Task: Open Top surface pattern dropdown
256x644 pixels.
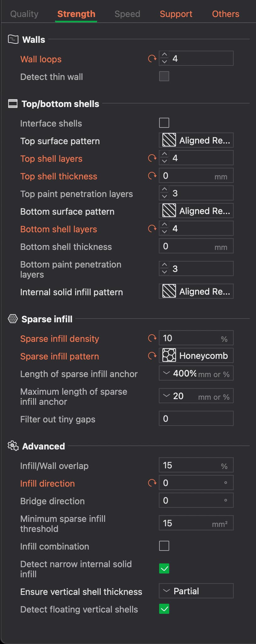Action: pyautogui.click(x=196, y=140)
